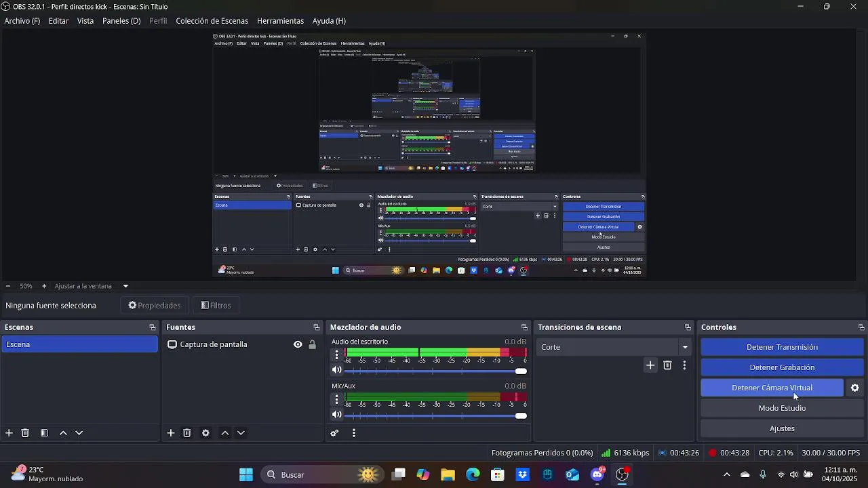The width and height of the screenshot is (868, 488).
Task: Open Discord from the taskbar
Action: (x=597, y=474)
